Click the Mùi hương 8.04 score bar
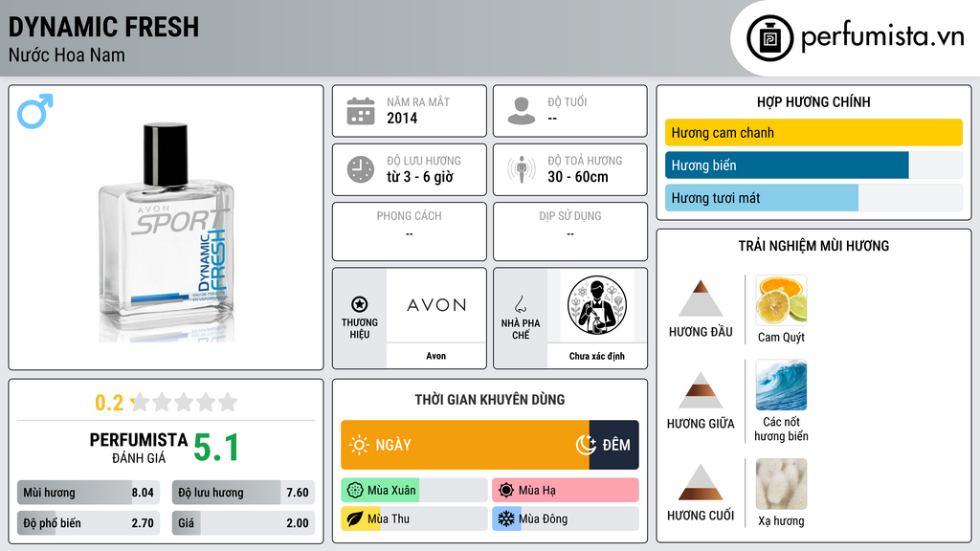This screenshot has height=551, width=980. coord(89,493)
